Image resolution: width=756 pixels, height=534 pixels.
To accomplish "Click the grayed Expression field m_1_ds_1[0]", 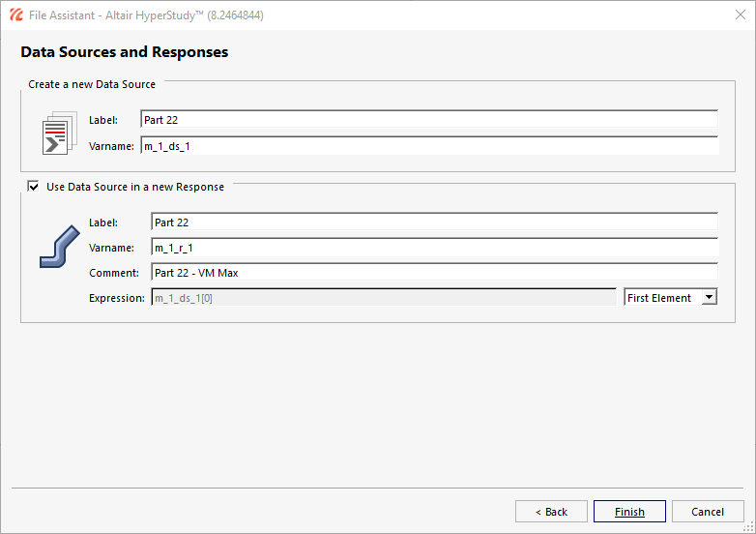I will (x=384, y=298).
